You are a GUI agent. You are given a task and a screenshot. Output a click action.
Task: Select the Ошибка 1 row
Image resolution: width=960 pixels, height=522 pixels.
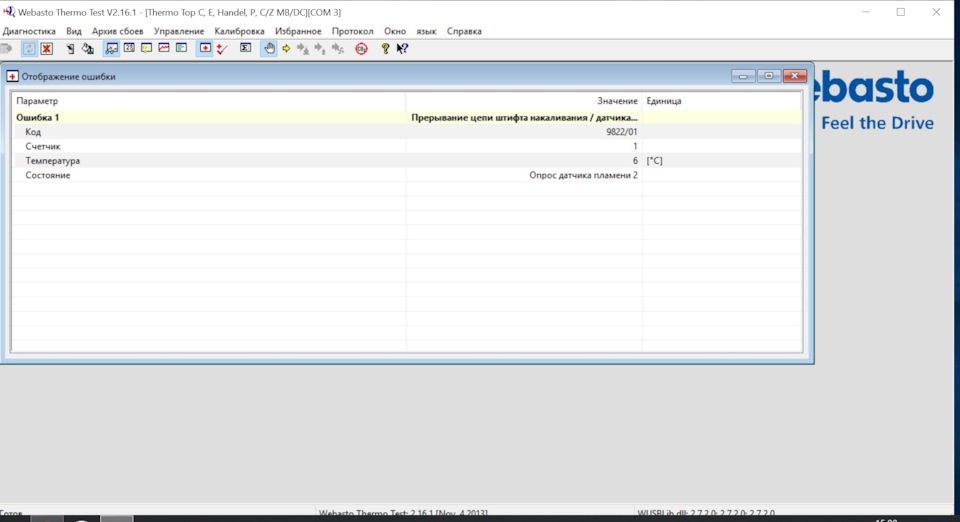coord(407,117)
